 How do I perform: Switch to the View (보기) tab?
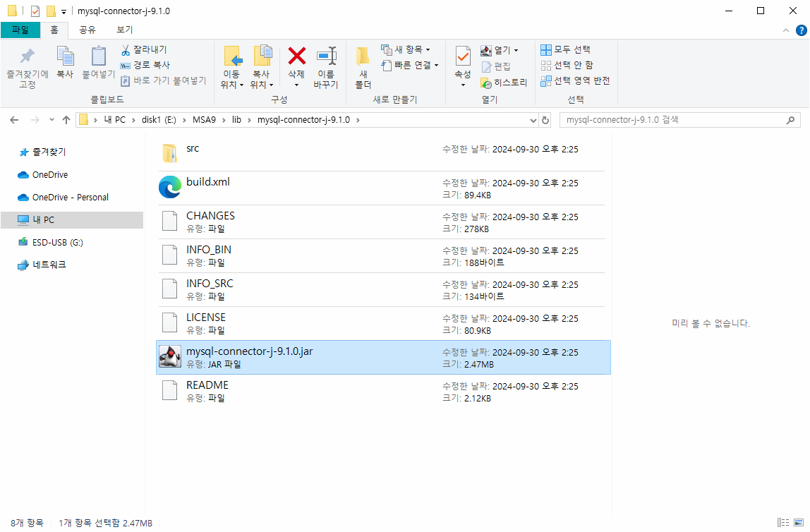(124, 30)
